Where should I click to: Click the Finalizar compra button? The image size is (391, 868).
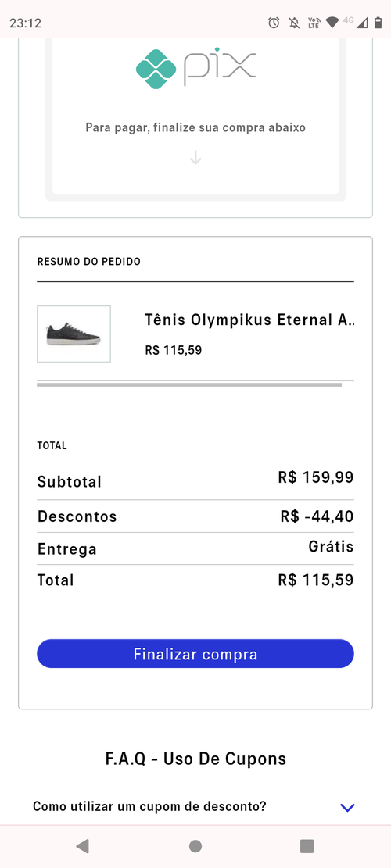[195, 654]
